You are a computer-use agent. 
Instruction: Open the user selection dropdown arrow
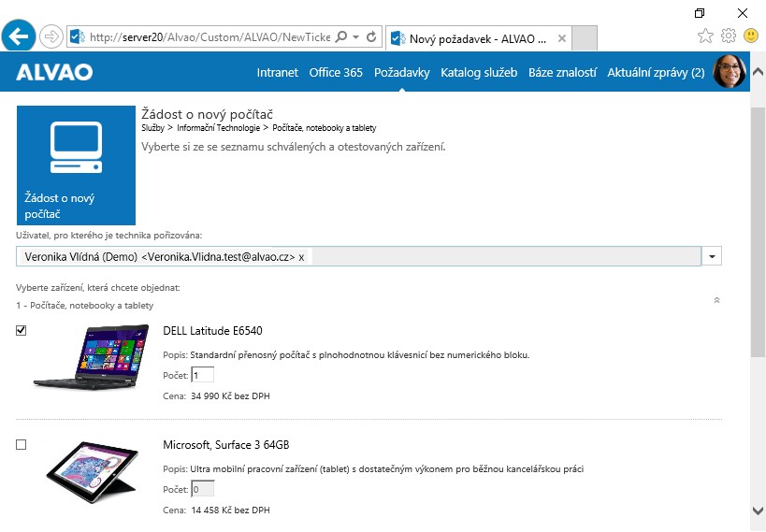[x=712, y=256]
